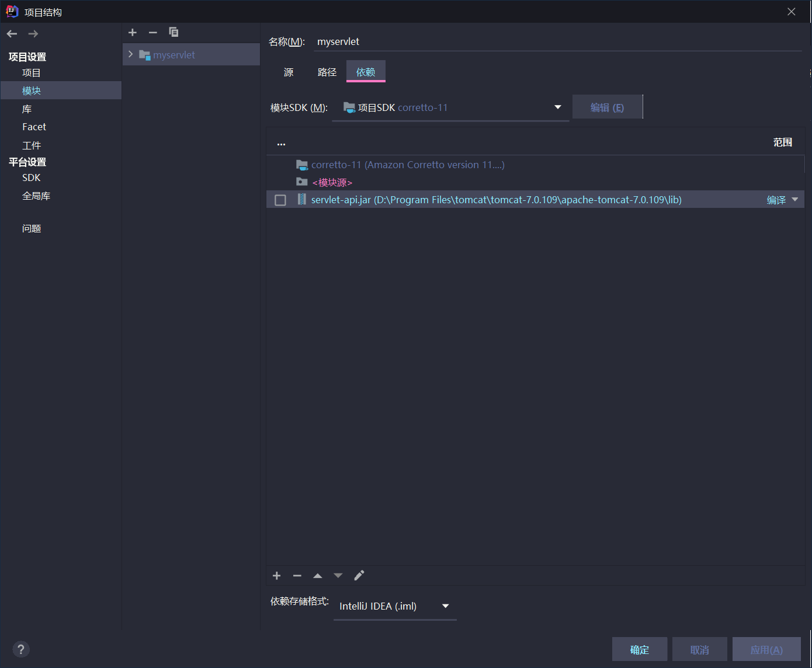Screen dimensions: 812x668
Task: Click the myservlet module folder icon
Action: (x=145, y=55)
